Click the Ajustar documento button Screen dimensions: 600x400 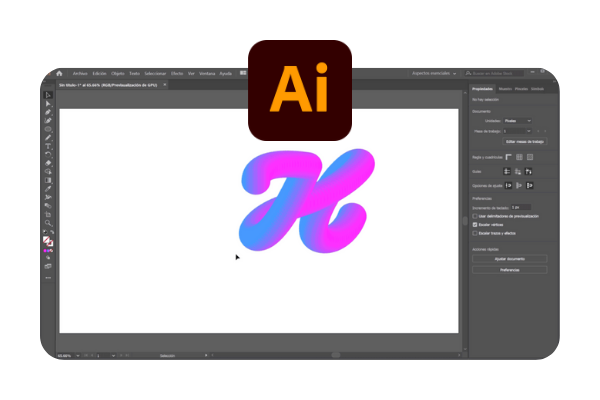tap(510, 259)
